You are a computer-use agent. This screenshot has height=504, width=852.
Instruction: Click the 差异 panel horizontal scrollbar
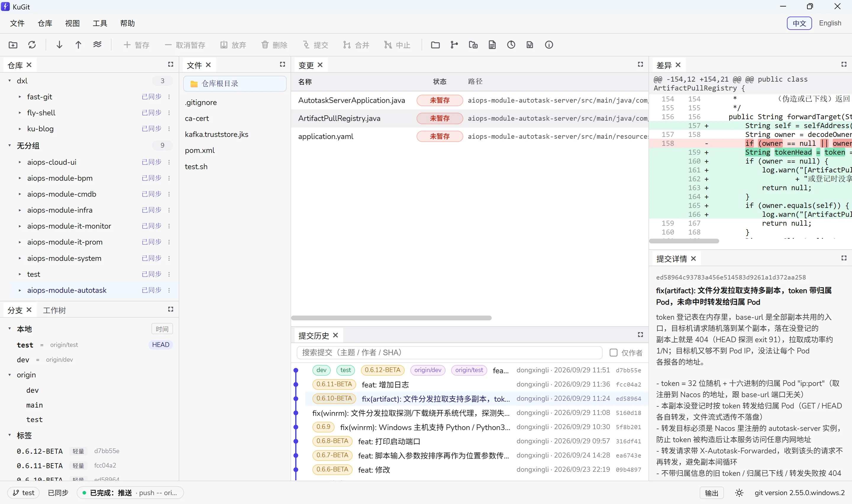[684, 241]
